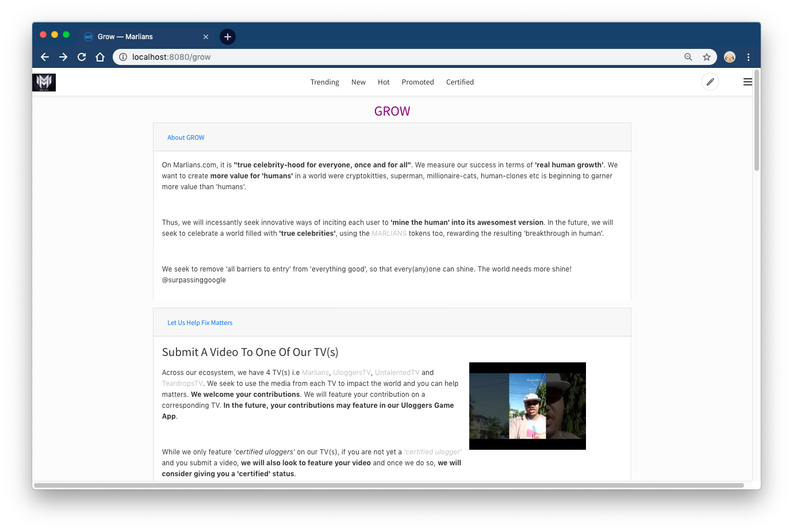793x532 pixels.
Task: Open the Chrome three-dot menu
Action: (748, 57)
